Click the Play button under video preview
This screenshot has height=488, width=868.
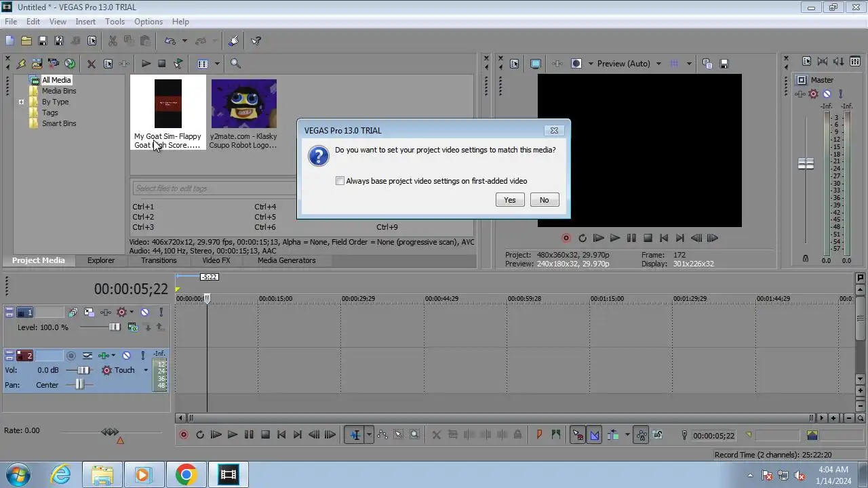tap(614, 238)
